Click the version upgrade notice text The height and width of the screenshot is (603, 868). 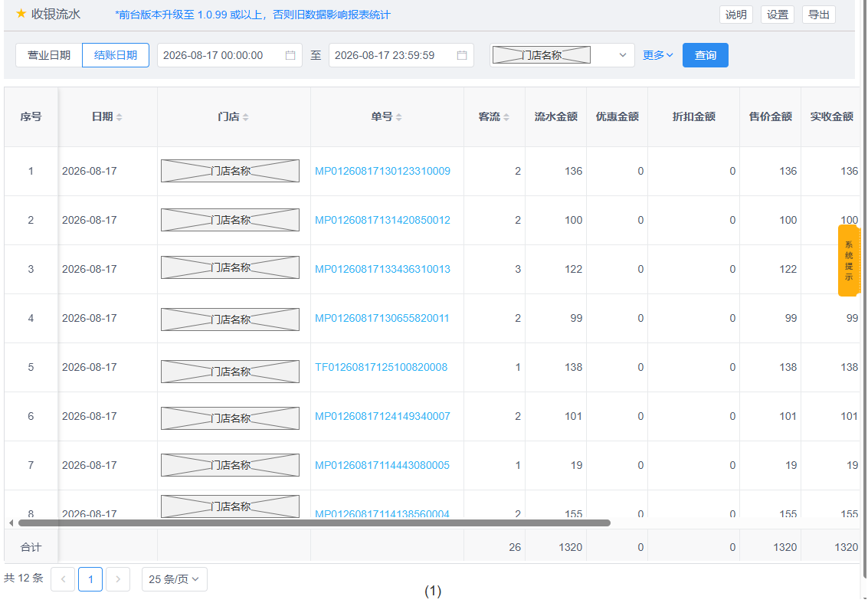pos(253,15)
